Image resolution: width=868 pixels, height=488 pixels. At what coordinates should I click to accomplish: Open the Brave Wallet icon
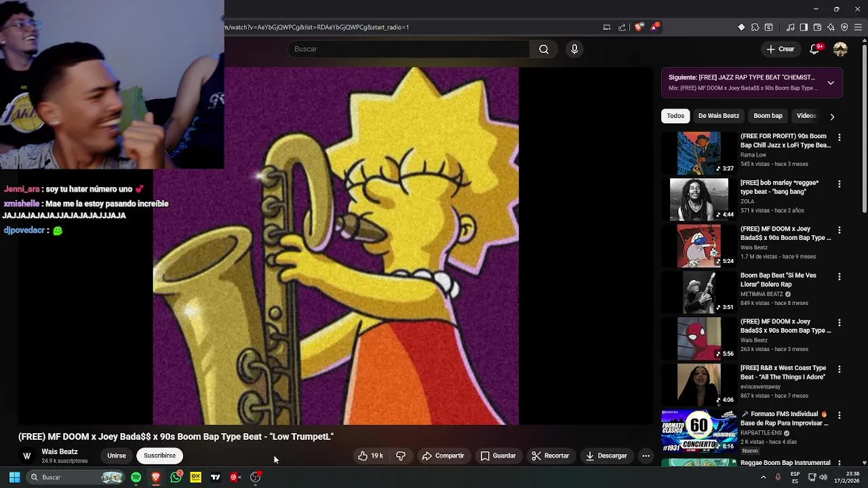pos(817,27)
